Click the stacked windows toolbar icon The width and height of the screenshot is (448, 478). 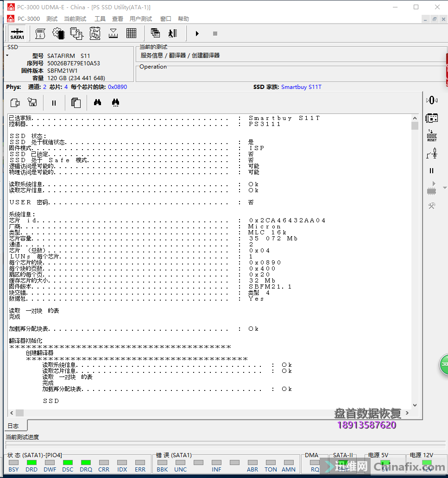click(155, 33)
